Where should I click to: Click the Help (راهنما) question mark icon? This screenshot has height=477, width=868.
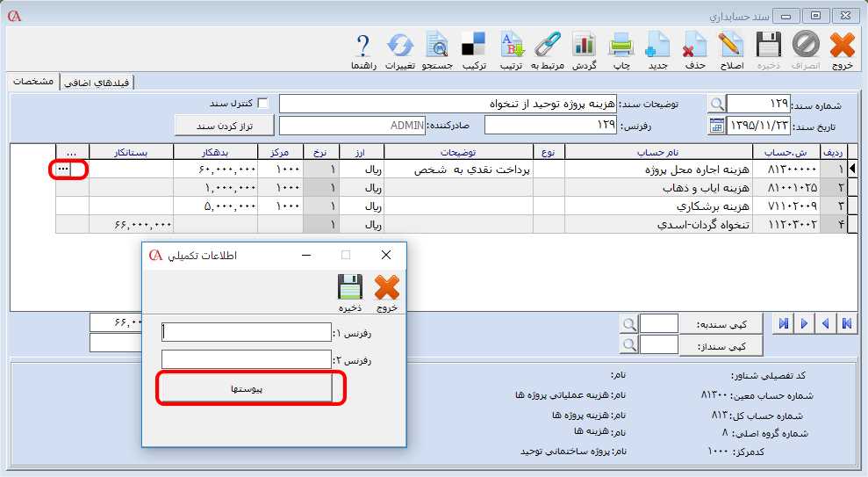[x=363, y=47]
